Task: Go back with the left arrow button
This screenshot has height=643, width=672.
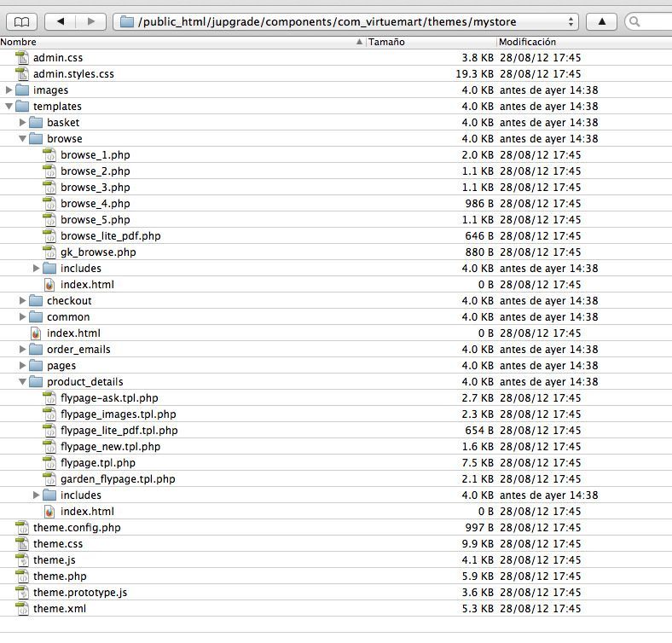Action: (61, 21)
